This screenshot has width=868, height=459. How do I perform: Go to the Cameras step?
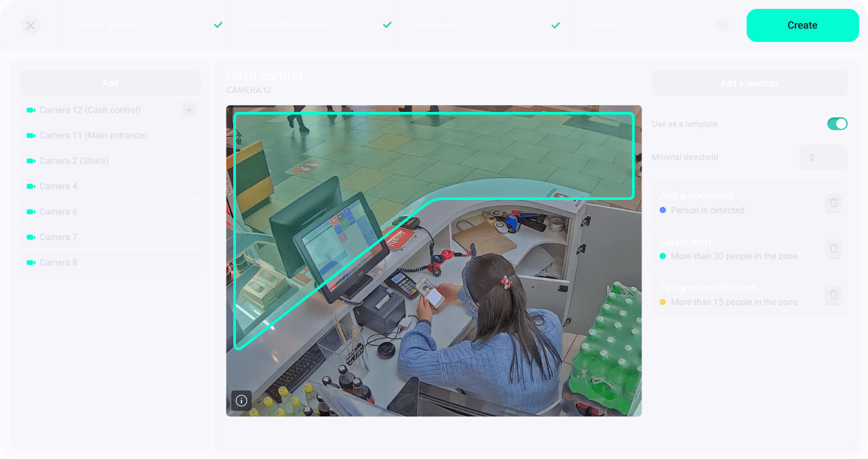(599, 25)
